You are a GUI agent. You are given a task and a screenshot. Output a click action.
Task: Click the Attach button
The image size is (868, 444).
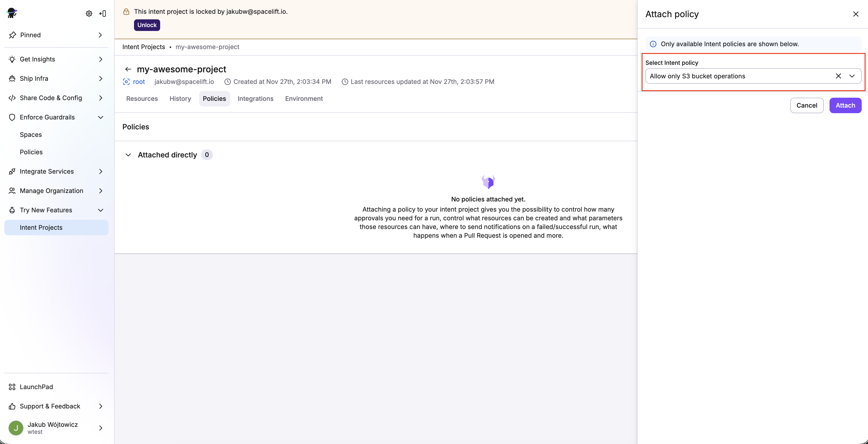(x=845, y=105)
